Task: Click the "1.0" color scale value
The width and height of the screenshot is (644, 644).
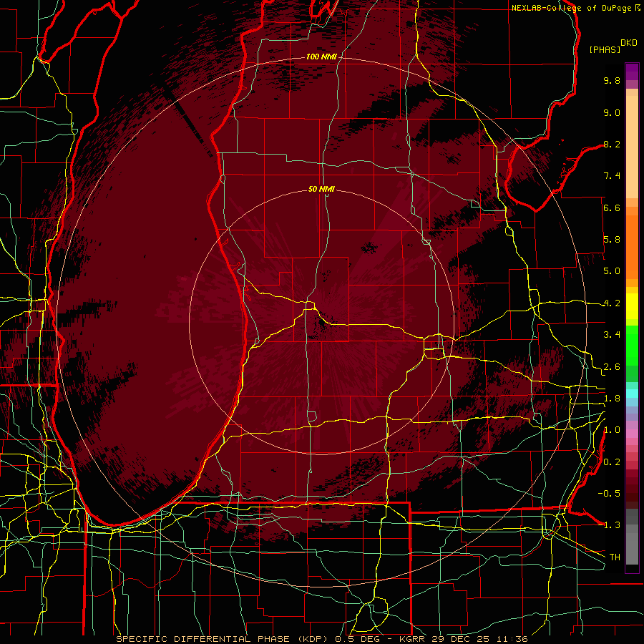Action: coord(612,430)
